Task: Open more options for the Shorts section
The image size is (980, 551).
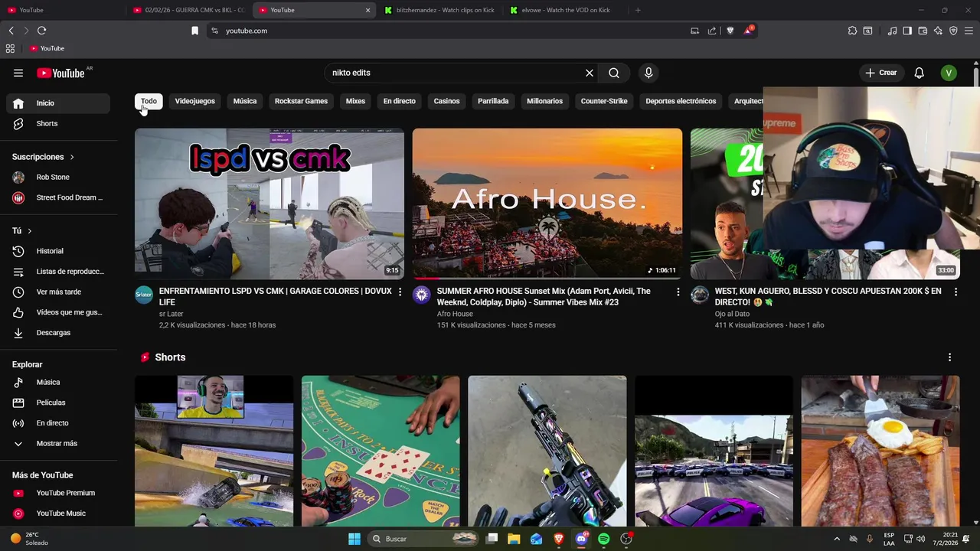Action: pyautogui.click(x=949, y=357)
